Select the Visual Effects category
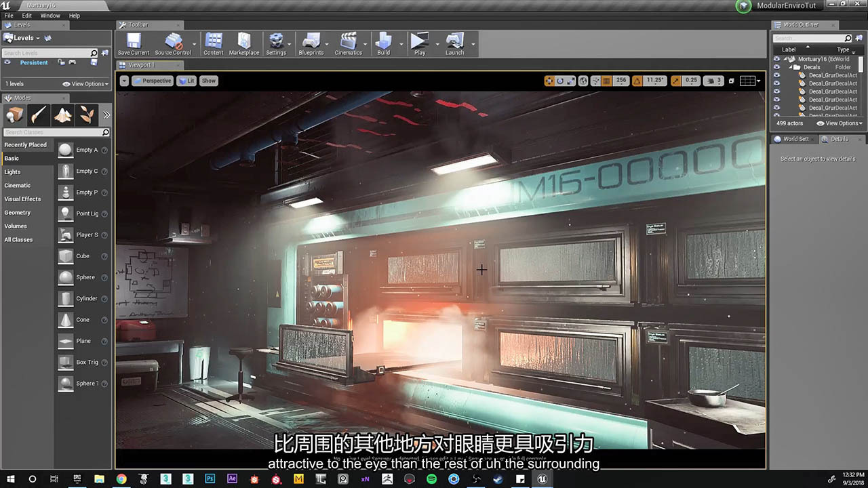This screenshot has height=488, width=868. (22, 199)
